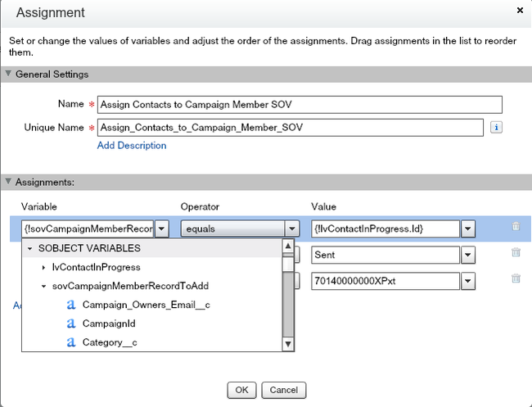Screen dimensions: 532x407
Task: Expand the lvContactInProgress variable node
Action: [x=43, y=267]
